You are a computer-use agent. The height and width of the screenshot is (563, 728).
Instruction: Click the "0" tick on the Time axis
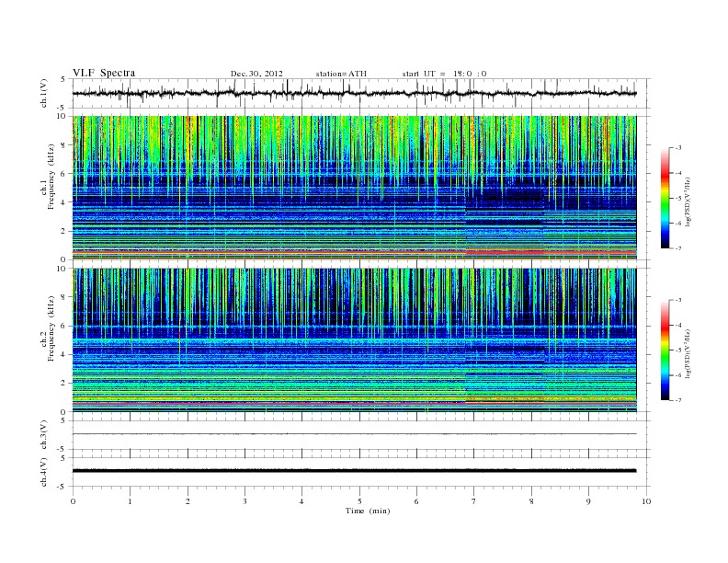coord(73,501)
